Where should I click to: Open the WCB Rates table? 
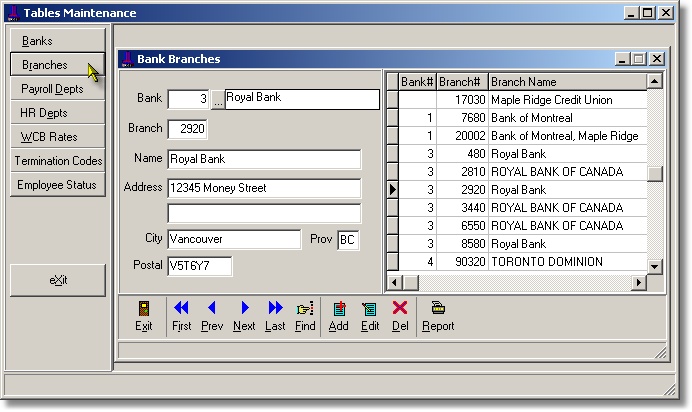[57, 137]
